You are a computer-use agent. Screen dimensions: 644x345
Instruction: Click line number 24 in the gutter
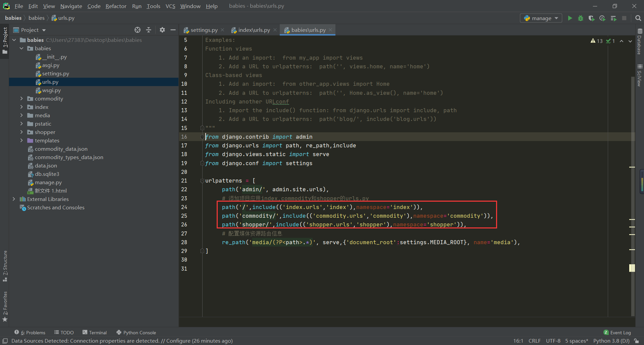click(x=184, y=207)
